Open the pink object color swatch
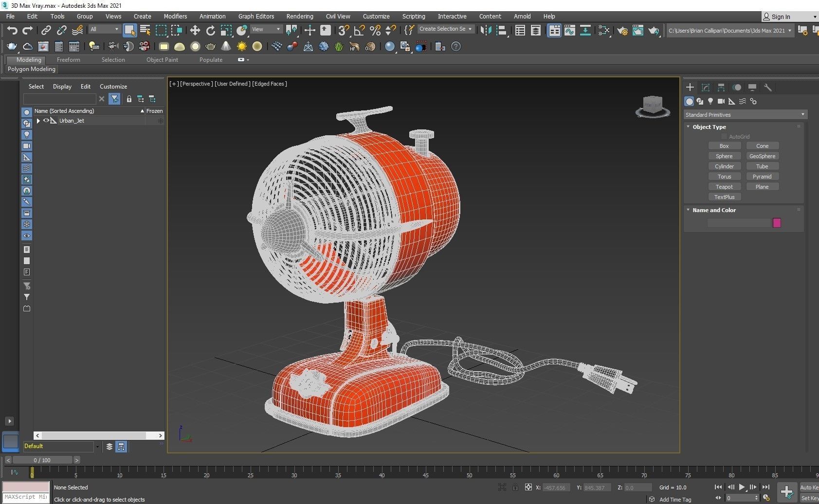Viewport: 819px width, 504px height. pos(777,223)
